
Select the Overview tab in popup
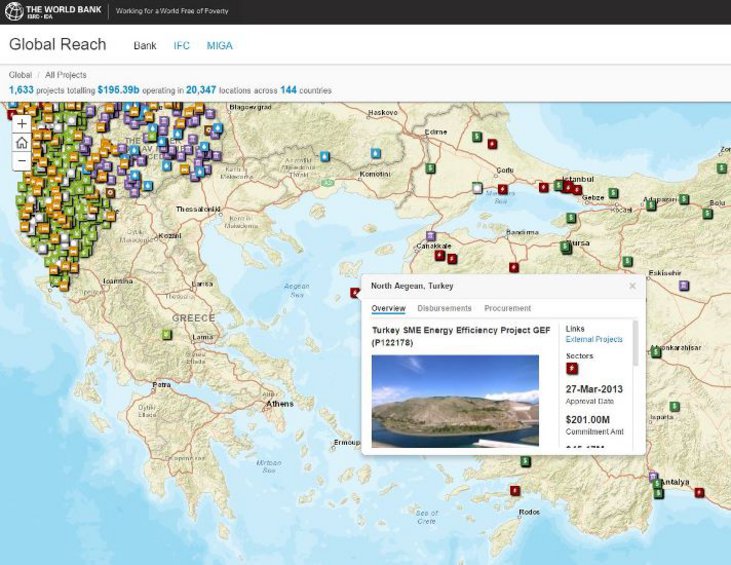(x=388, y=308)
